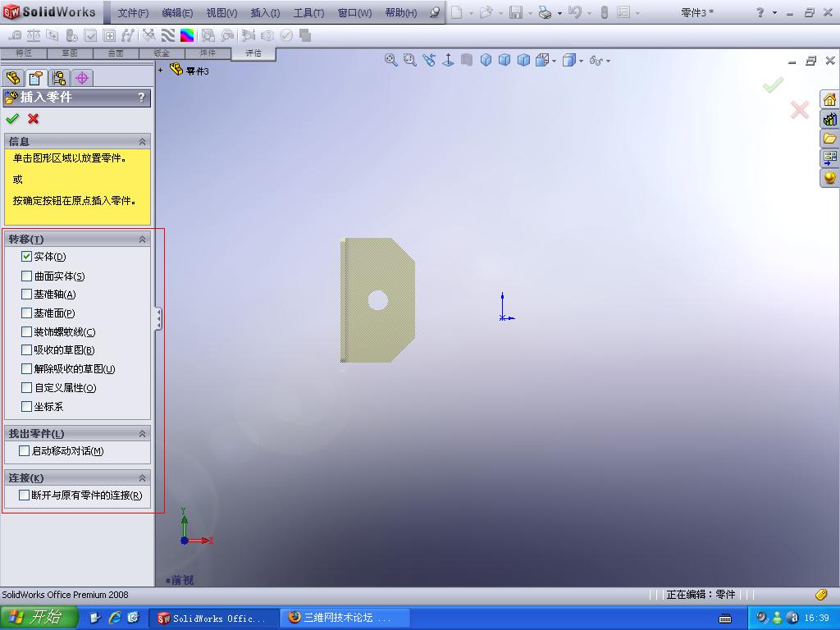This screenshot has height=630, width=840.
Task: Switch to the FeatureManager design tree tab
Action: pos(13,78)
